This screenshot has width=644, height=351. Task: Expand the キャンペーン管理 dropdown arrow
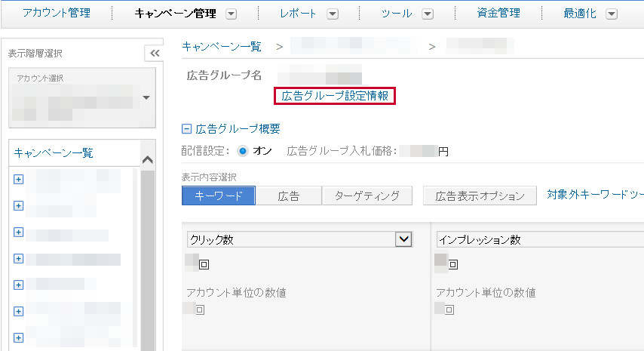232,14
